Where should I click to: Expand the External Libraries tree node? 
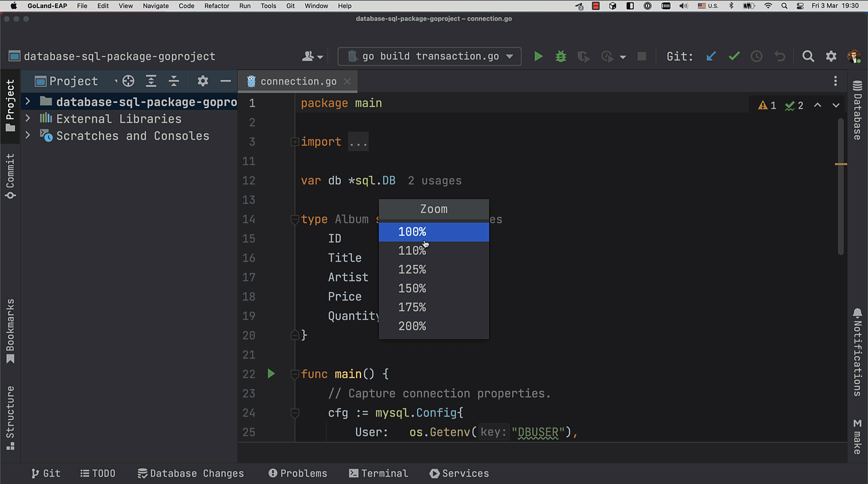point(27,119)
